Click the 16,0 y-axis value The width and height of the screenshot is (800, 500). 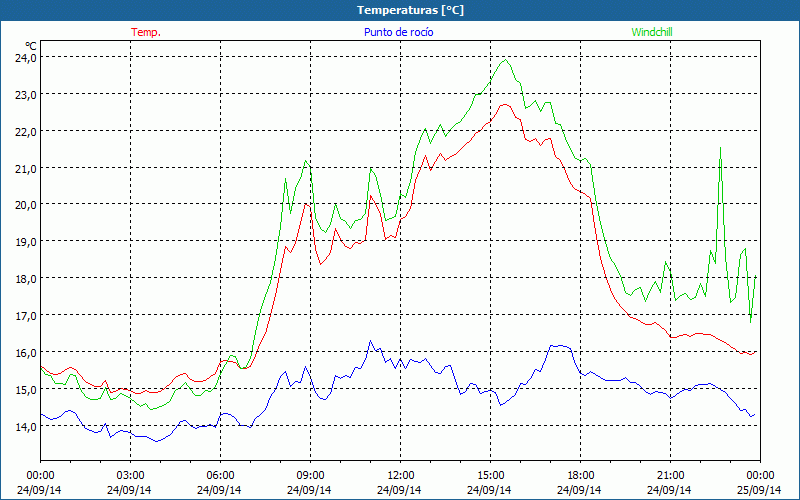click(x=26, y=353)
